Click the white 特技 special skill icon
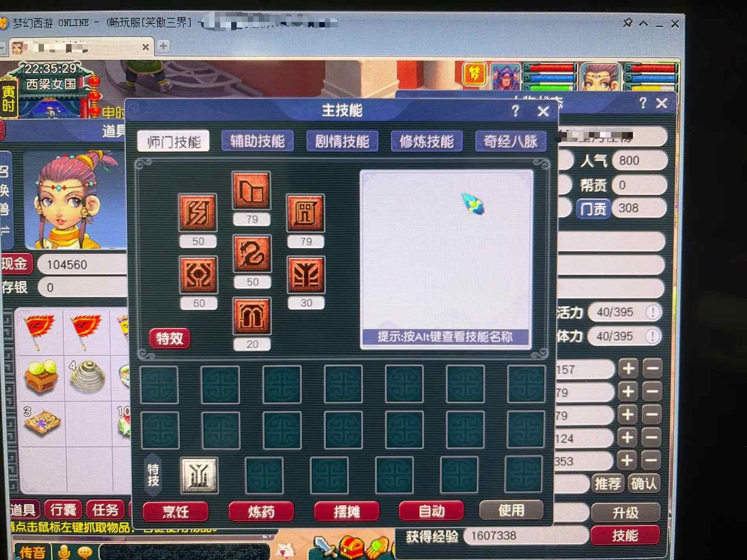 199,476
